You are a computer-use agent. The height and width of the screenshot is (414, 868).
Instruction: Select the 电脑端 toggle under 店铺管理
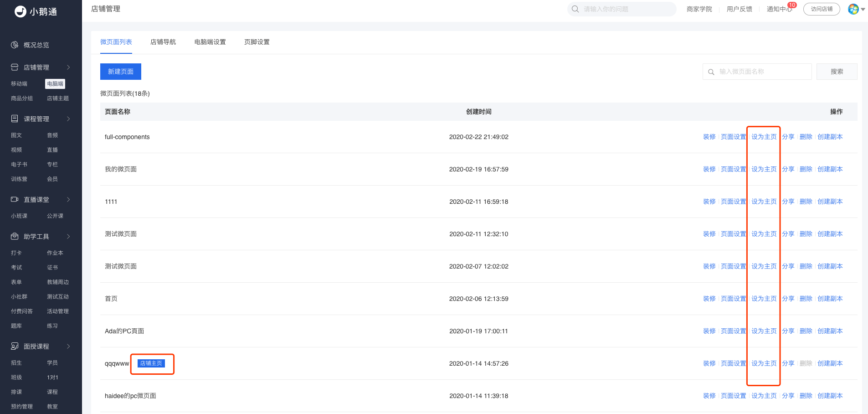point(55,84)
